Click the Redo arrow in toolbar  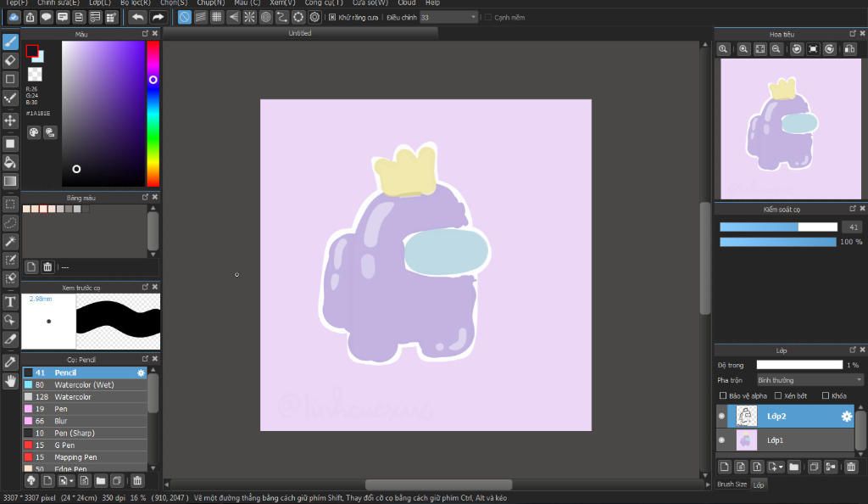[158, 17]
